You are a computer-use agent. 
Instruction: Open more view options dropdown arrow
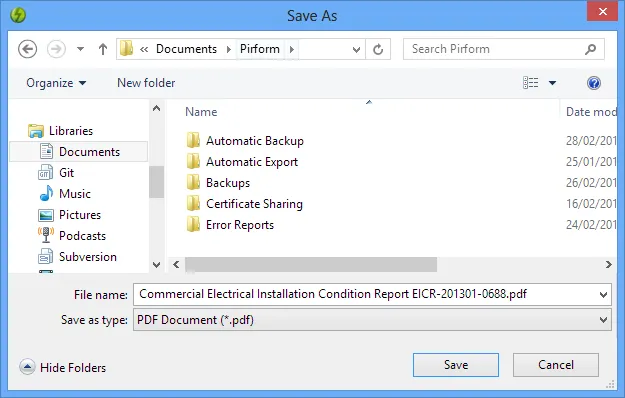point(552,83)
